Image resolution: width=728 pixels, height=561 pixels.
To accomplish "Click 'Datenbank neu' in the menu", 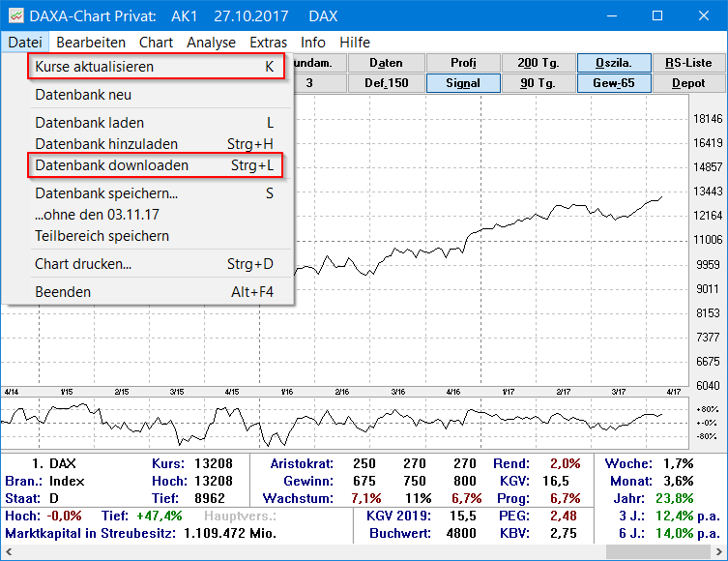I will click(x=83, y=95).
